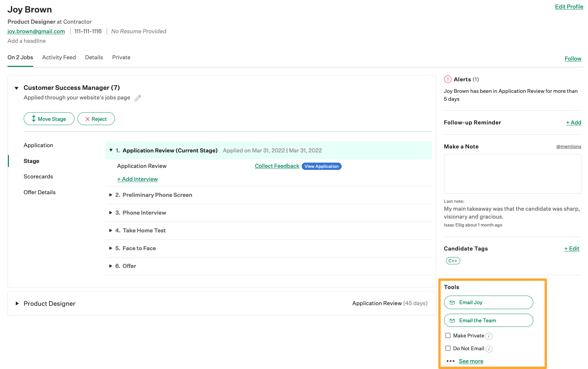588x369 pixels.
Task: Expand the Preliminary Phone Screen stage
Action: coord(111,195)
